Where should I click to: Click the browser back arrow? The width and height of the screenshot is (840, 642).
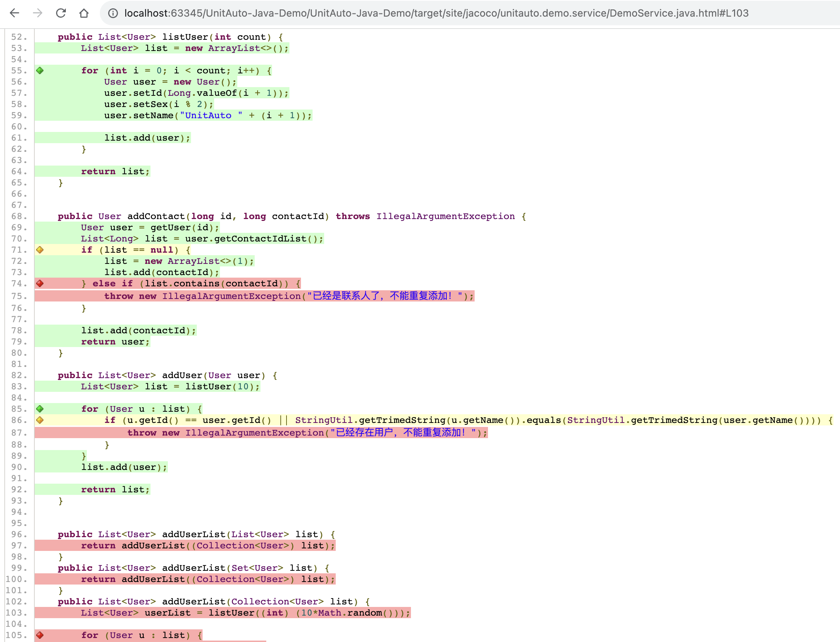tap(14, 13)
